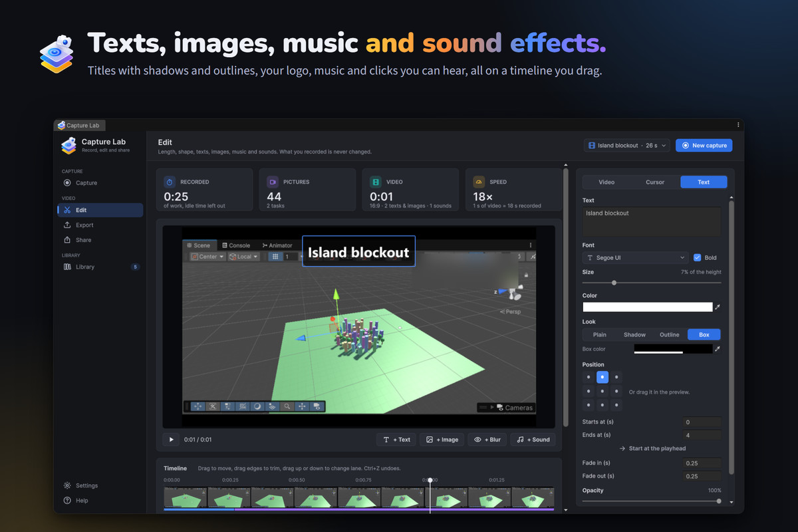
Task: Click Start at the playhead
Action: (652, 448)
